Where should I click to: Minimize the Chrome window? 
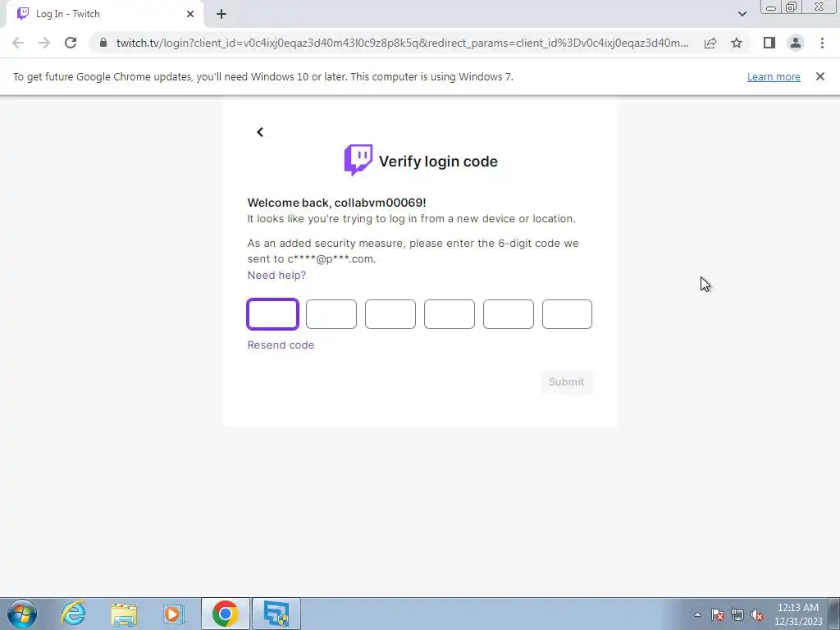click(x=771, y=7)
